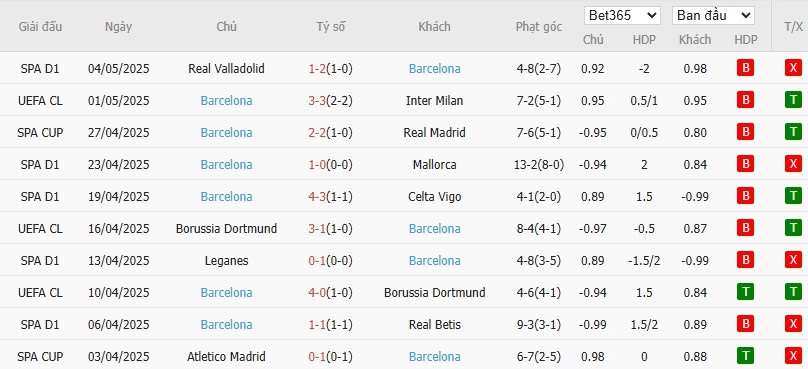Click the Giải đấu column header
808x369 pixels.
[40, 27]
